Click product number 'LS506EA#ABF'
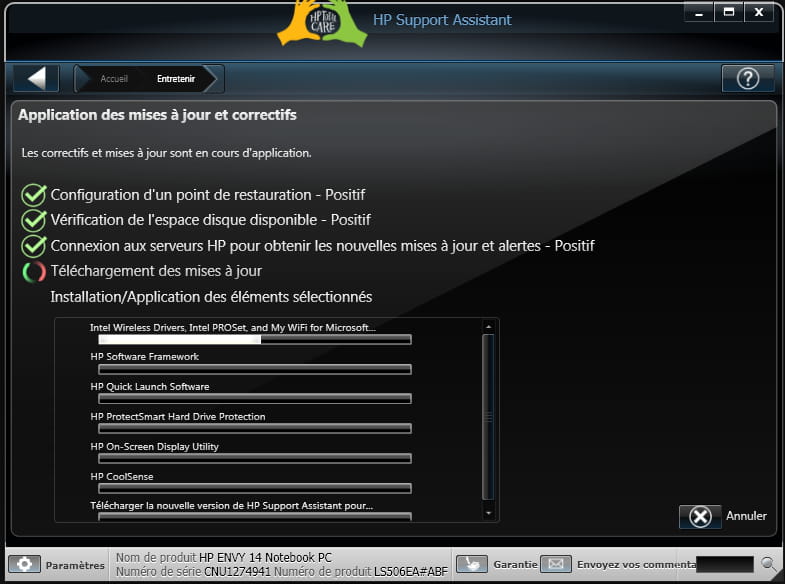 411,571
